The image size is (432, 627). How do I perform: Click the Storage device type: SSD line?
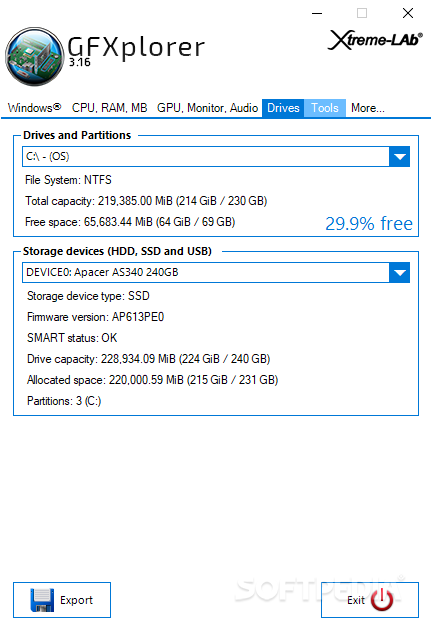click(x=88, y=296)
